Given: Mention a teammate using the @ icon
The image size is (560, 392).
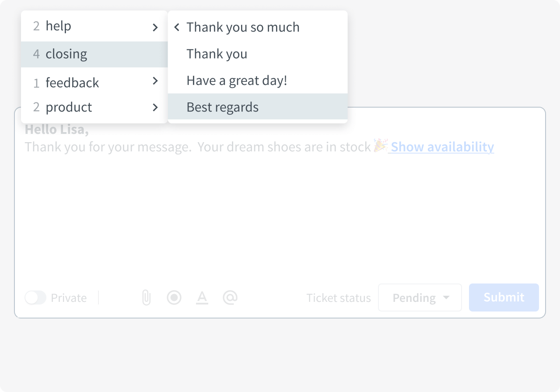Looking at the screenshot, I should pos(230,297).
